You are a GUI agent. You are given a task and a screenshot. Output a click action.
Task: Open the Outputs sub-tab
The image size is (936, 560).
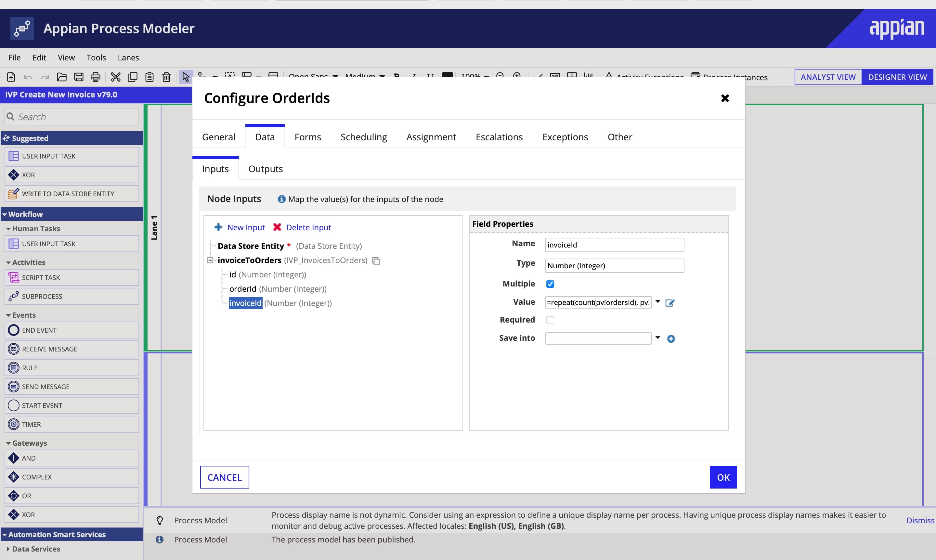coord(266,169)
